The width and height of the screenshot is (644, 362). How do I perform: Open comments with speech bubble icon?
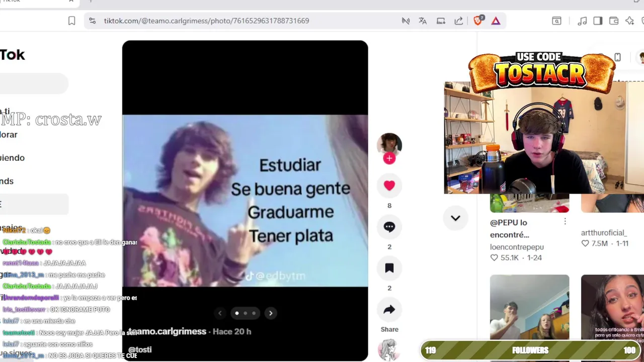tap(389, 227)
